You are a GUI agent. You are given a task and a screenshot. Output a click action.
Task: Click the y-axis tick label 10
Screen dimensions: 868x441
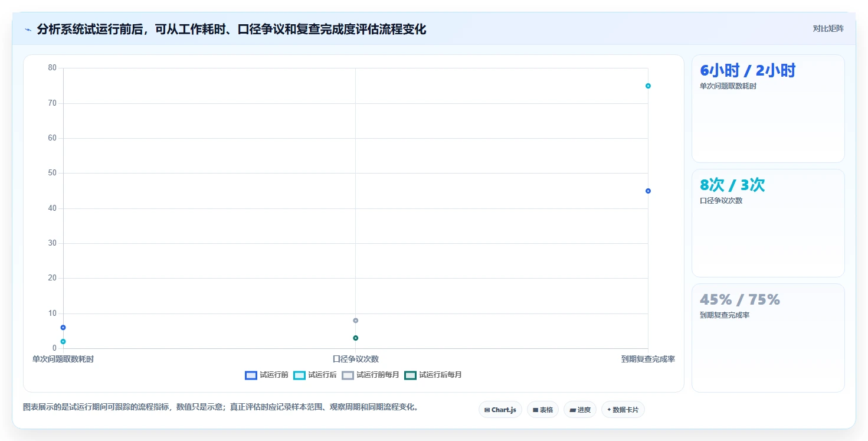[53, 313]
